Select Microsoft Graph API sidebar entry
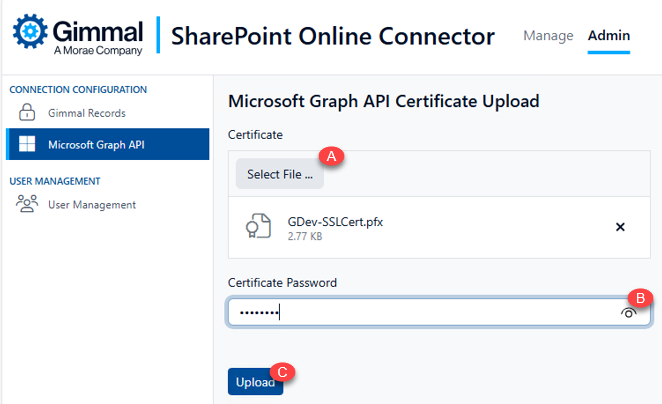 (96, 144)
